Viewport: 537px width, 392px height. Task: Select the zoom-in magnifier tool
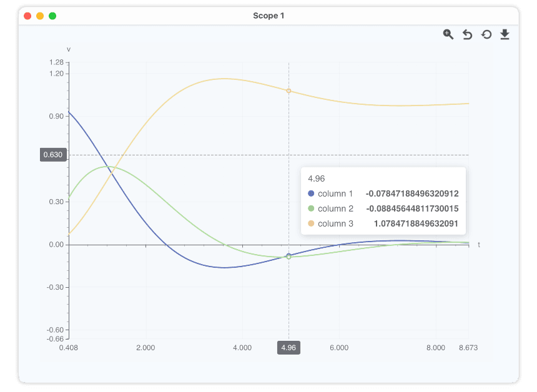click(x=448, y=35)
